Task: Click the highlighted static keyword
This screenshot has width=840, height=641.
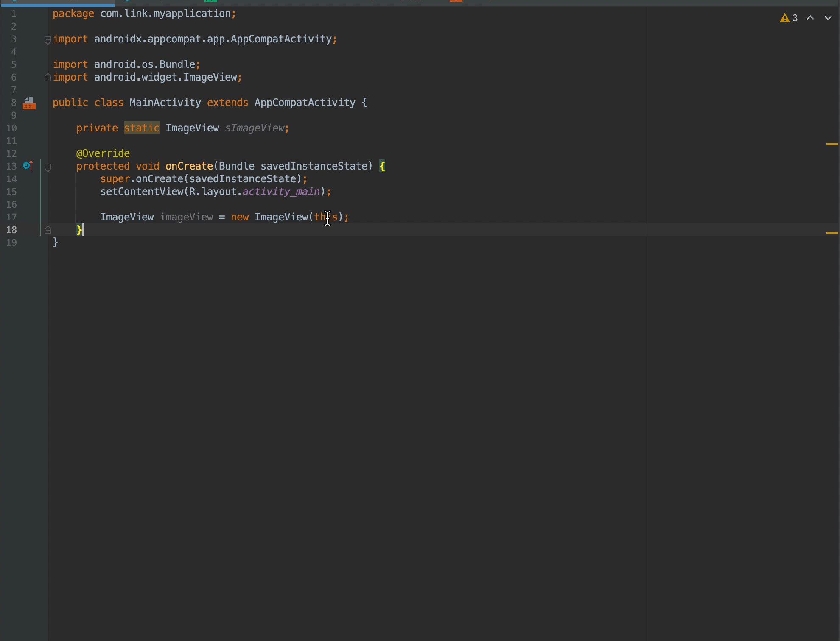Action: click(141, 128)
